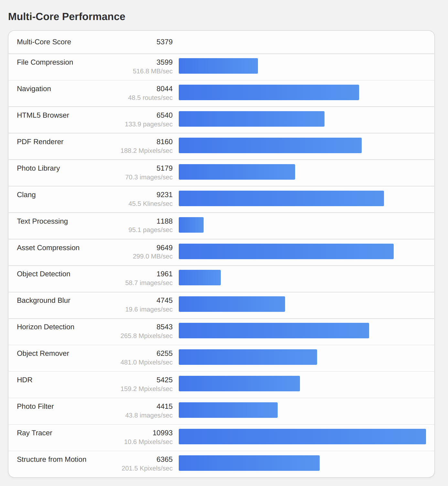
Task: Click the Background Blur label
Action: [x=44, y=301]
